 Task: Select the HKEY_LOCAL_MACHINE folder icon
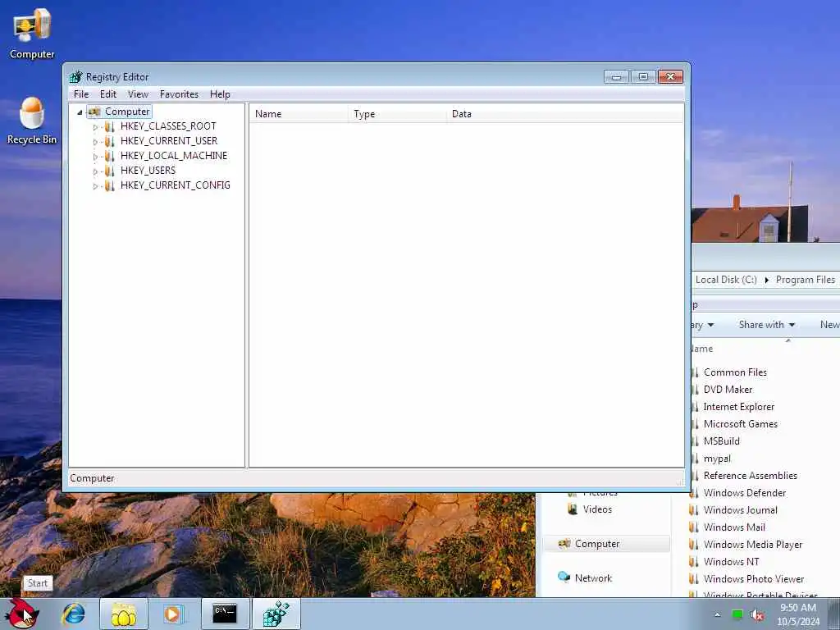(x=109, y=156)
